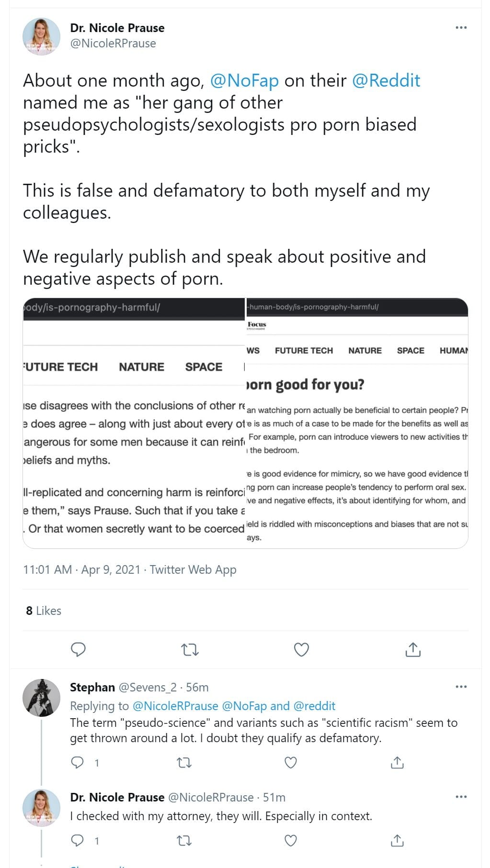The height and width of the screenshot is (868, 490).
Task: Open more options on main tweet
Action: click(461, 28)
